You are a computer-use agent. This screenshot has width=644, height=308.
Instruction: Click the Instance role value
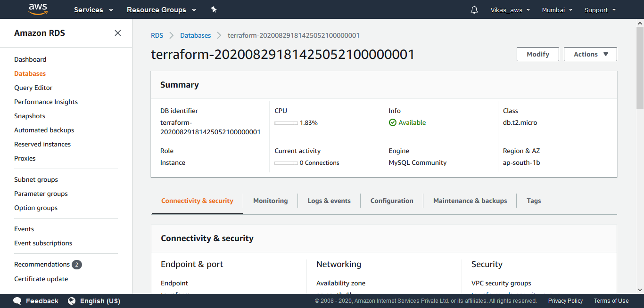173,162
